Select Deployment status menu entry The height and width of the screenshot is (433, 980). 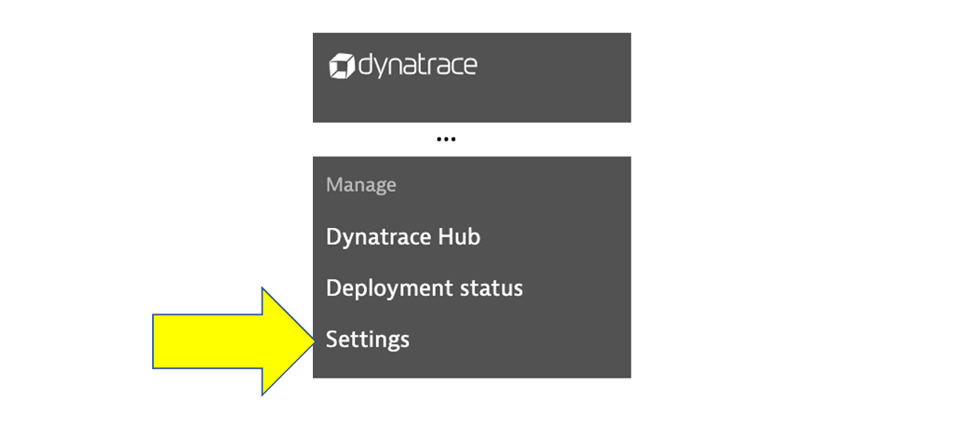[424, 288]
